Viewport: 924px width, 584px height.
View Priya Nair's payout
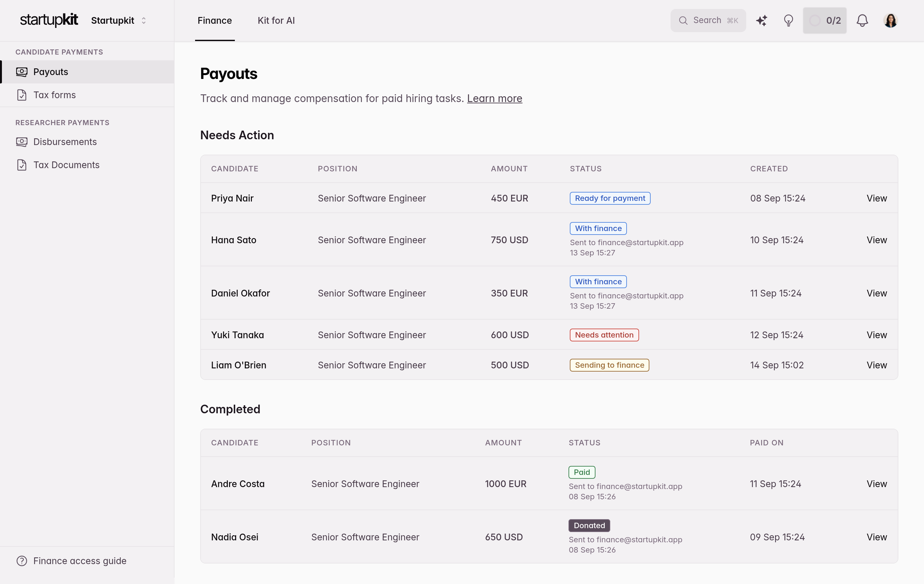(x=877, y=198)
